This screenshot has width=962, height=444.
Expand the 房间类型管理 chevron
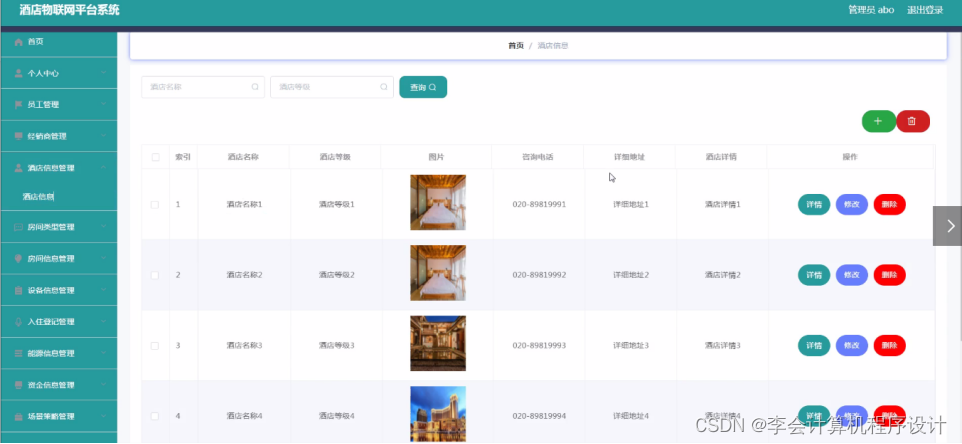point(103,227)
